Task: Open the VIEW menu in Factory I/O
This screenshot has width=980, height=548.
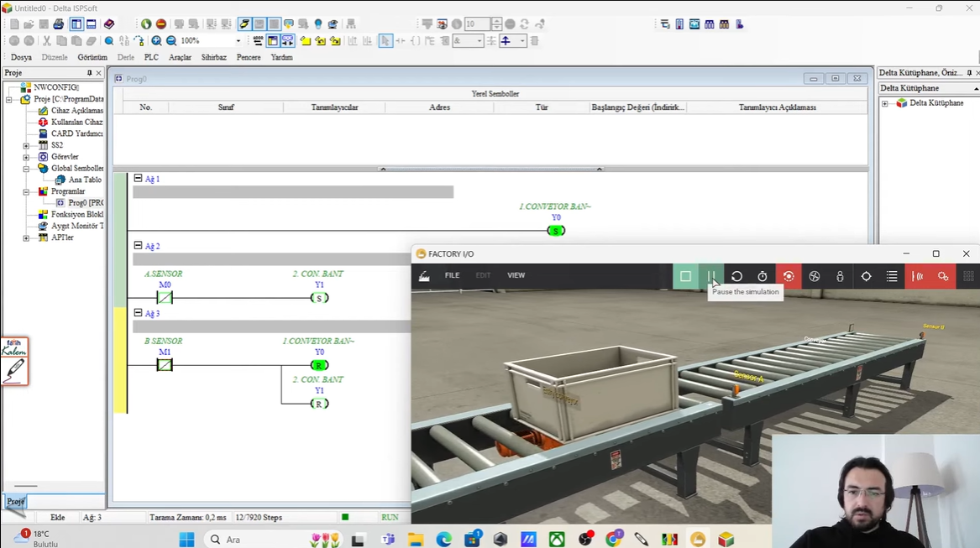Action: [516, 275]
